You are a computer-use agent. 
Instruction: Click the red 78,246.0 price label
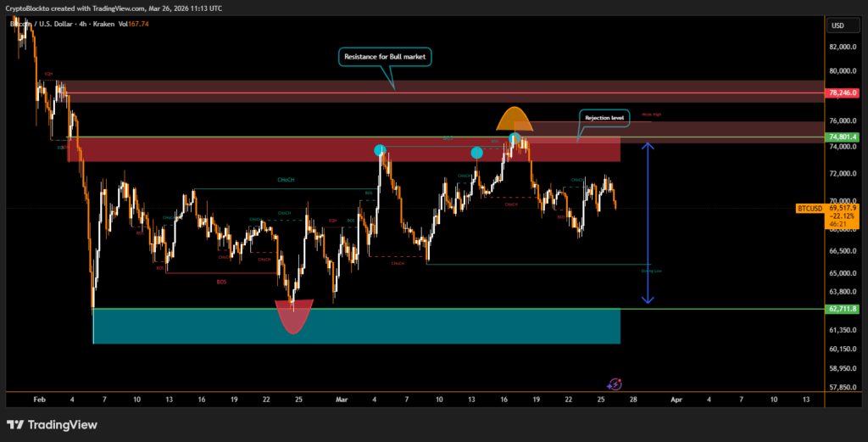(x=844, y=92)
